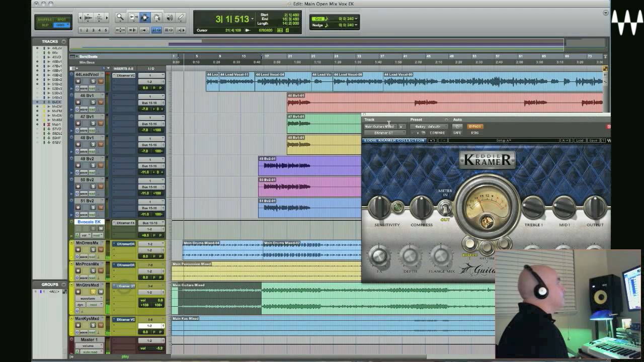The image size is (644, 362).
Task: Hide the Mstr1 track via its Tracks-list dot
Action: (x=38, y=125)
